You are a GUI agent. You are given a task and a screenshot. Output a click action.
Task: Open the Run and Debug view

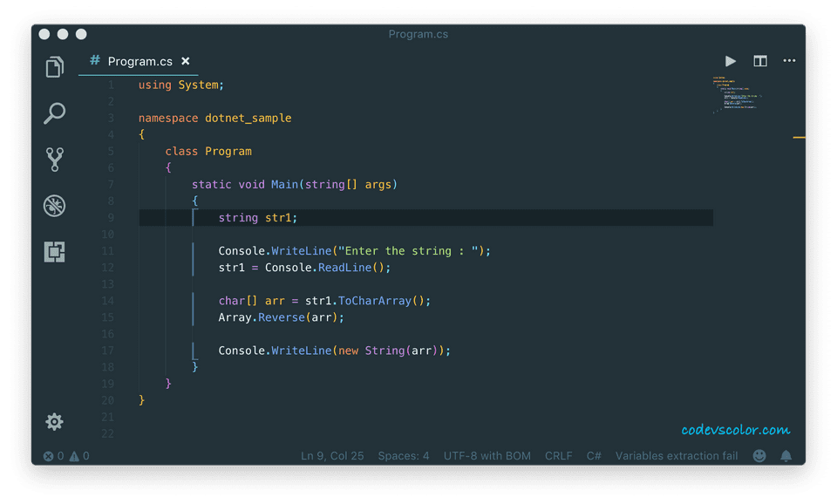(54, 206)
